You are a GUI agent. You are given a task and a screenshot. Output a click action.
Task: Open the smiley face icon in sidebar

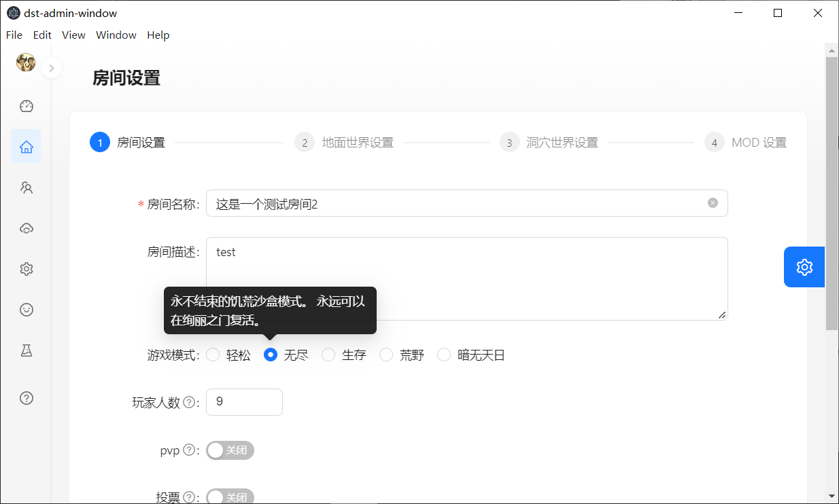(x=27, y=310)
